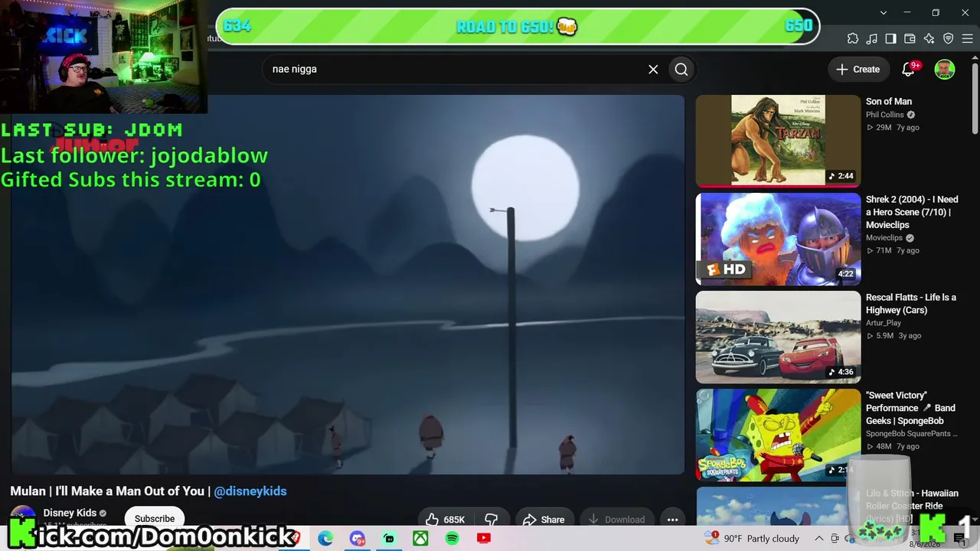Image resolution: width=980 pixels, height=551 pixels.
Task: Open the Xbox app in taskbar
Action: 420,539
